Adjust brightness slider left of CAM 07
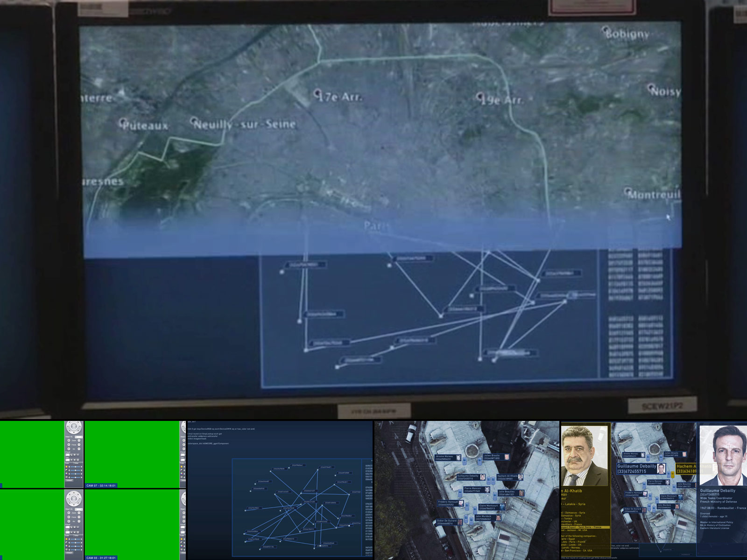 [x=75, y=467]
